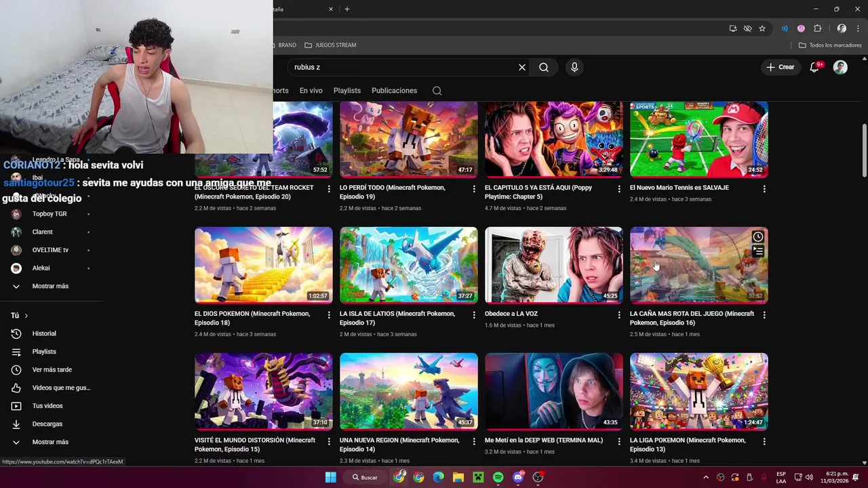
Task: Add LA CAÑA MAS ROTA video to queue
Action: 757,251
